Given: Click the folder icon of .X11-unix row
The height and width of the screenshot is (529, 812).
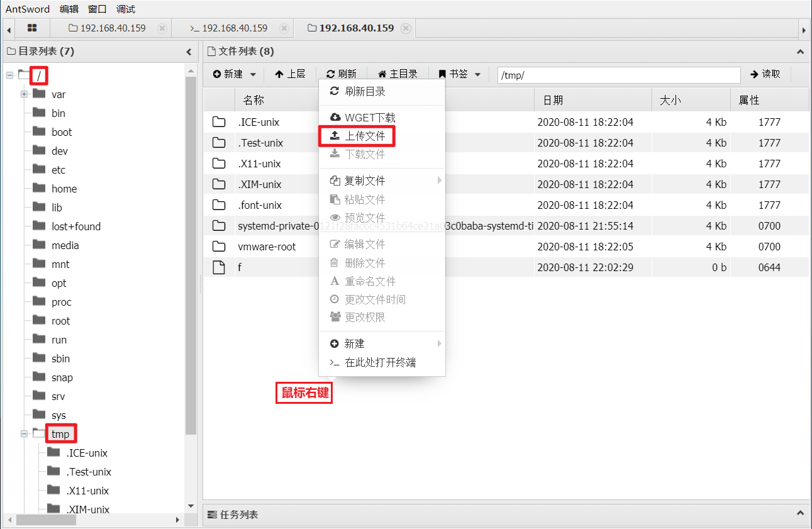Looking at the screenshot, I should pos(219,164).
